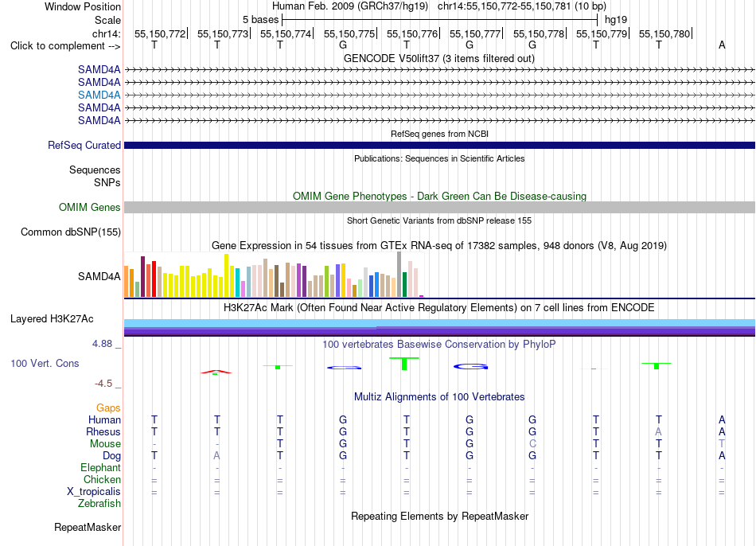The image size is (756, 546).
Task: Open the "Gene Expression in 54 tissues" GTEx title
Action: (439, 245)
